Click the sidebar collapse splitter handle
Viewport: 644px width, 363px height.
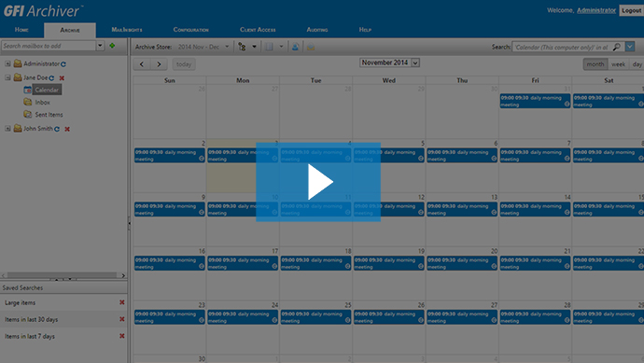click(129, 223)
